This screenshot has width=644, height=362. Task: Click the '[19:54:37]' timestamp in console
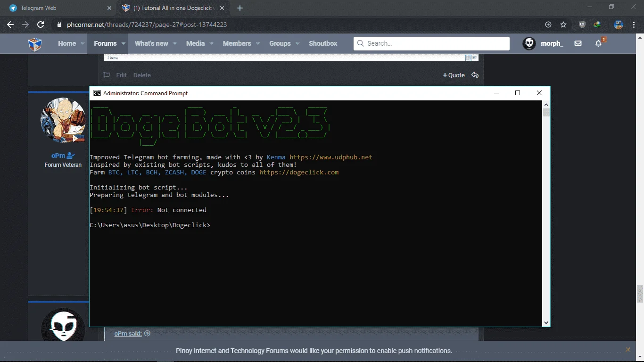point(108,210)
